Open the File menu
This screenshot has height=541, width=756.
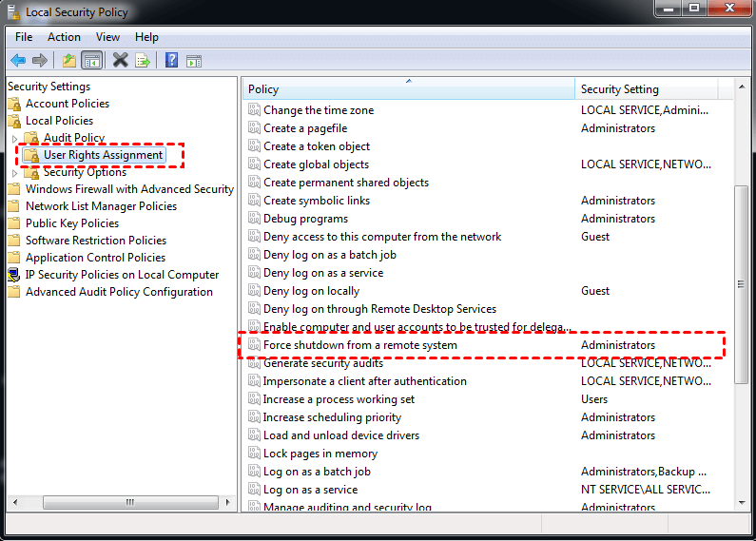pyautogui.click(x=24, y=37)
